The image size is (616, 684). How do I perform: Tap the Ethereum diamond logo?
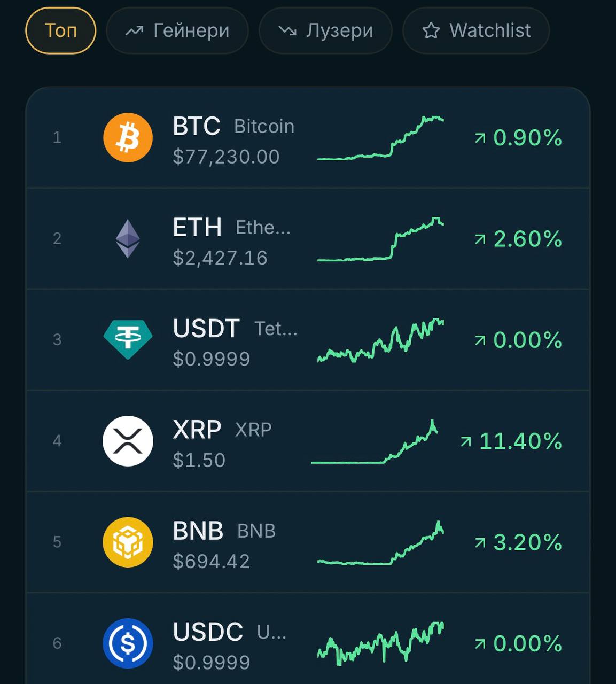pos(128,238)
